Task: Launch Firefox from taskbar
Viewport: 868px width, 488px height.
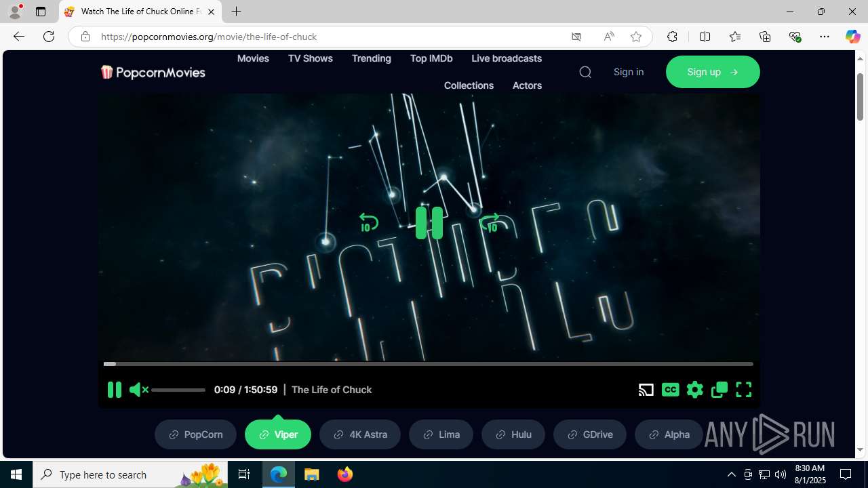Action: coord(345,474)
